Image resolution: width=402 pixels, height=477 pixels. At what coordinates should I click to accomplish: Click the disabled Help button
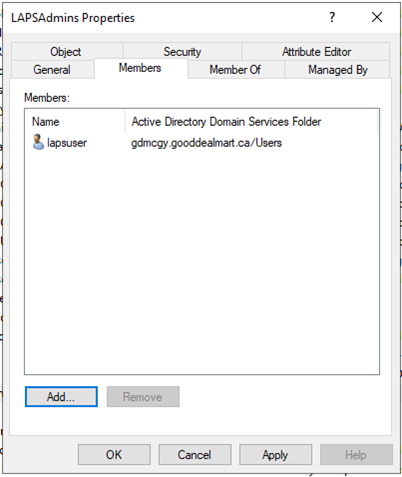[x=356, y=454]
